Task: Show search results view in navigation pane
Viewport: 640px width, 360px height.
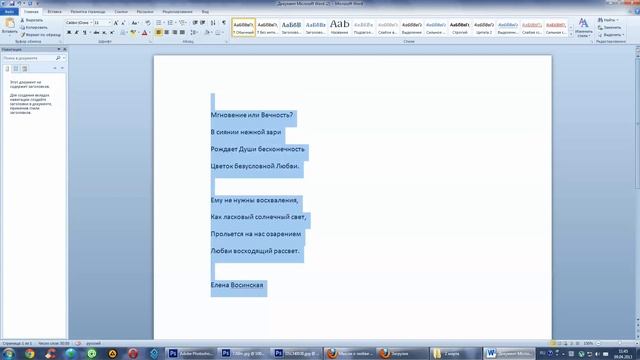Action: 24,69
